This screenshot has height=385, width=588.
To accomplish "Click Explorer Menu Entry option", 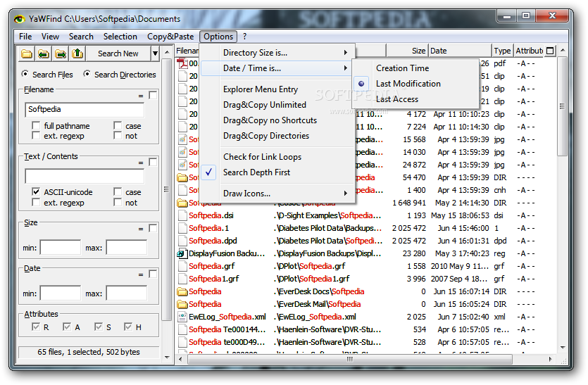I will [277, 89].
